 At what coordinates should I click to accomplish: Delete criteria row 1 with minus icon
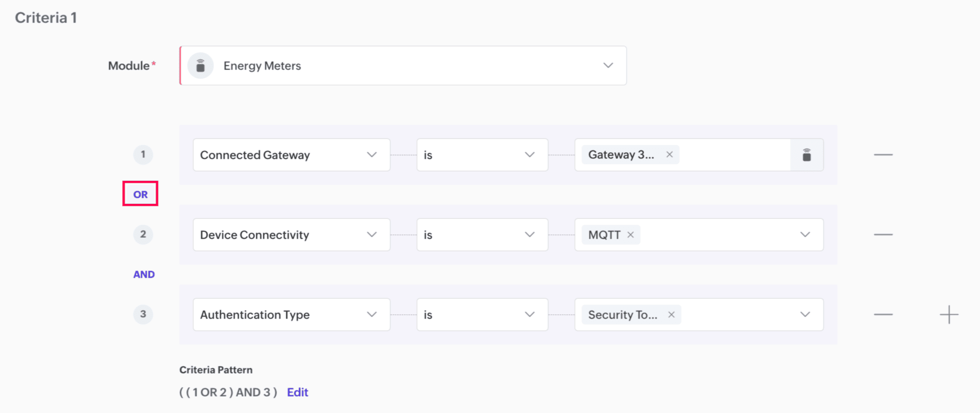883,155
